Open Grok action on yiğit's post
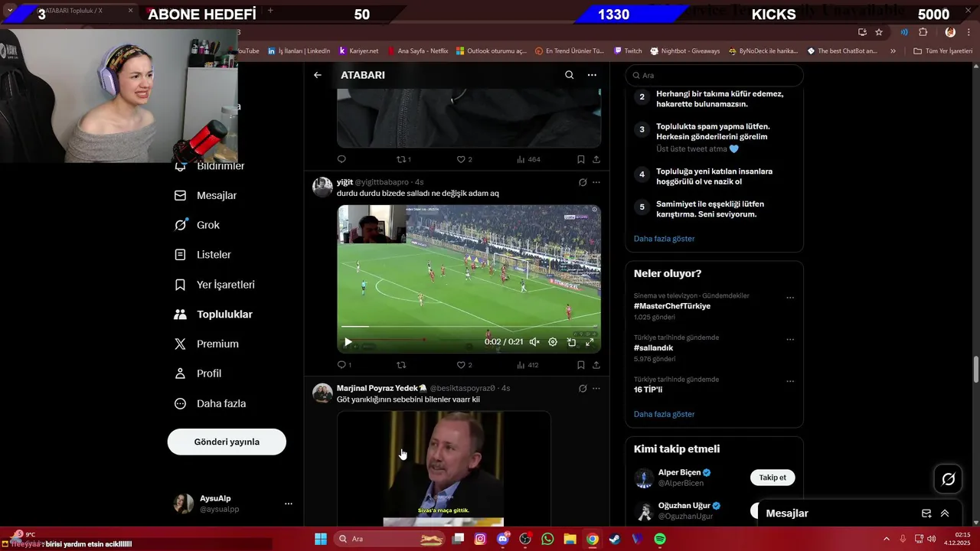The width and height of the screenshot is (980, 551). (583, 182)
